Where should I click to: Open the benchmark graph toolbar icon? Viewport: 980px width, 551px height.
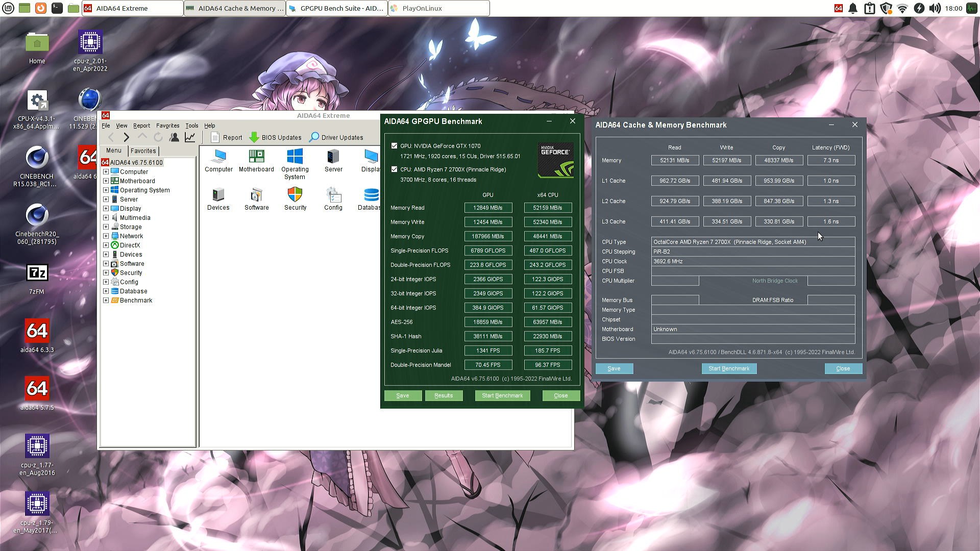(190, 137)
